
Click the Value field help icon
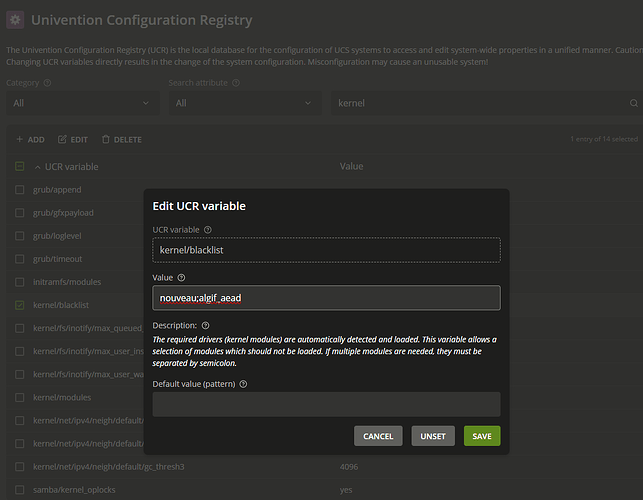[181, 278]
